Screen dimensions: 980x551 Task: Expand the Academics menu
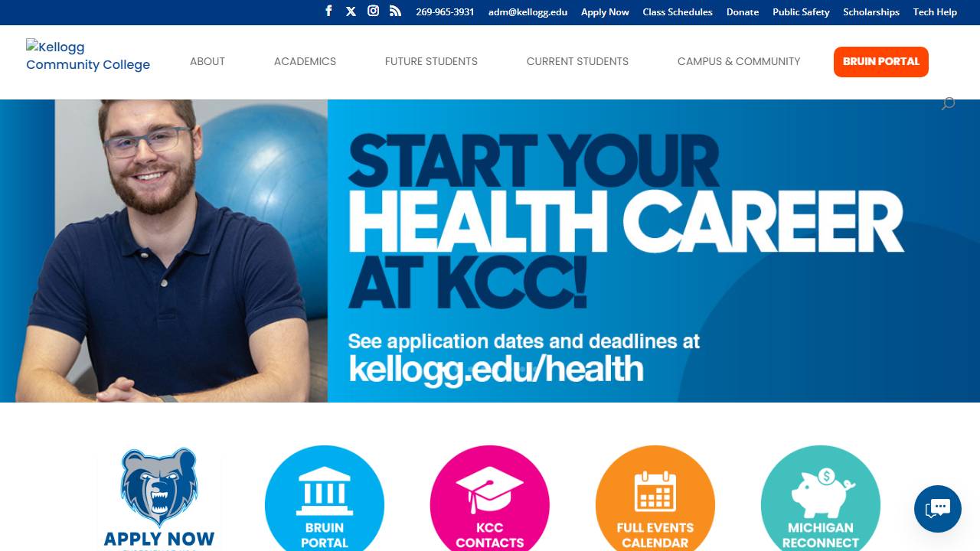pyautogui.click(x=305, y=61)
